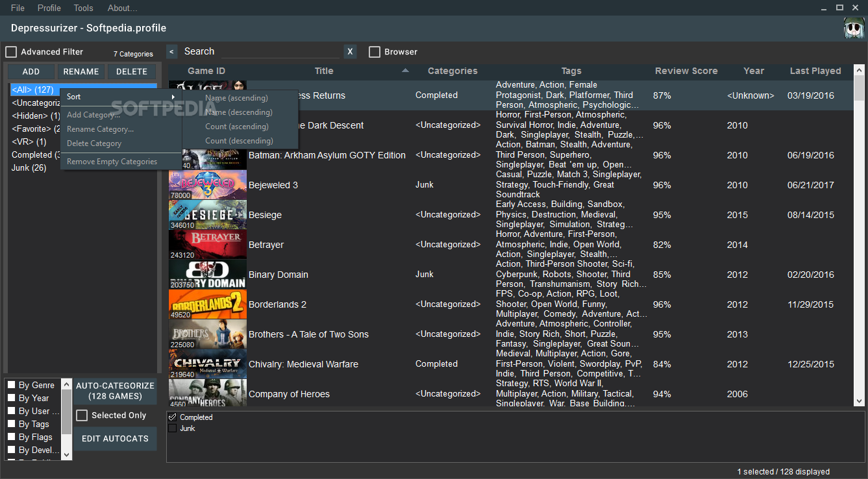Viewport: 868px width, 479px height.
Task: Clear search with the X button
Action: pos(350,52)
